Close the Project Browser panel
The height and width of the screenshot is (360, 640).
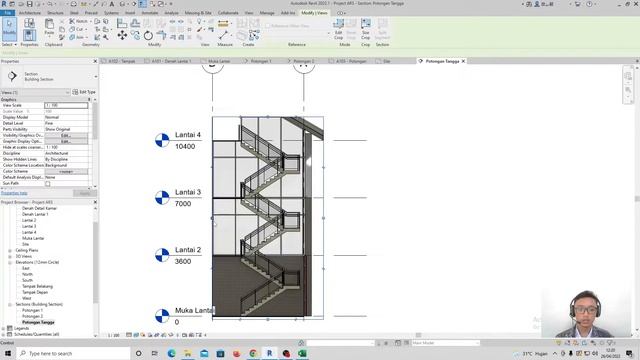coord(95,202)
